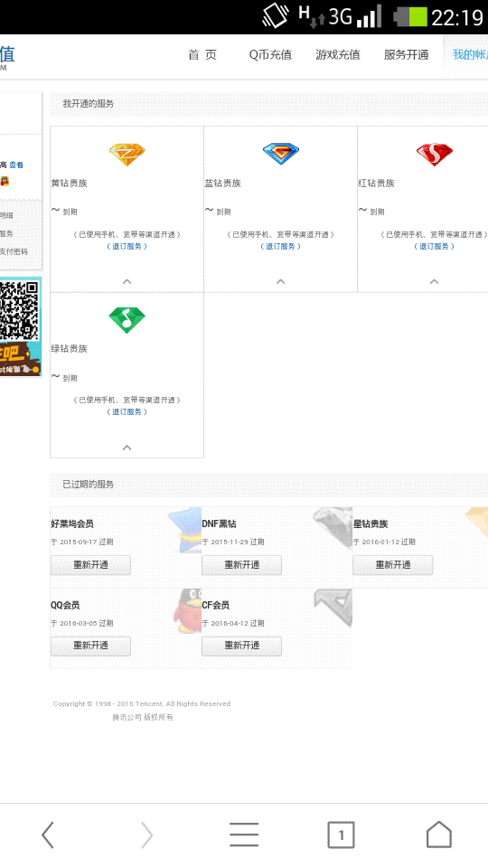Image resolution: width=488 pixels, height=868 pixels.
Task: Click the 绿钻贵族 service name
Action: click(70, 349)
